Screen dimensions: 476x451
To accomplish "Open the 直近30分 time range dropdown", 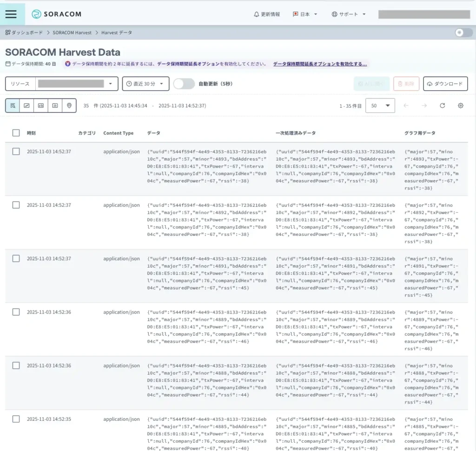I will (x=145, y=84).
